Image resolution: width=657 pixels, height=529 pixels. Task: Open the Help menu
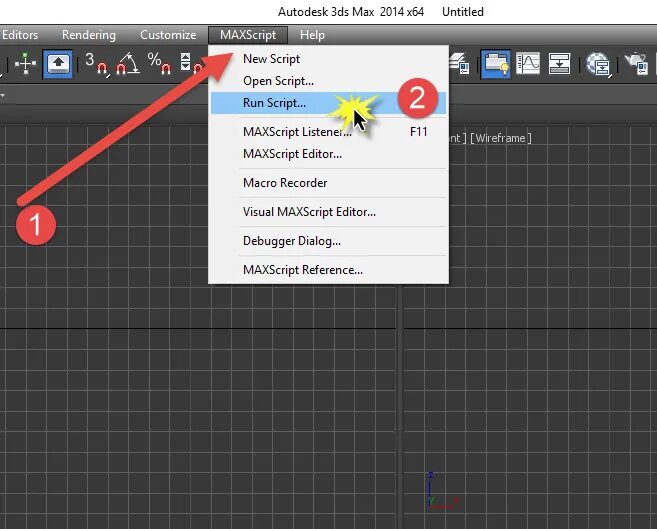click(x=312, y=35)
